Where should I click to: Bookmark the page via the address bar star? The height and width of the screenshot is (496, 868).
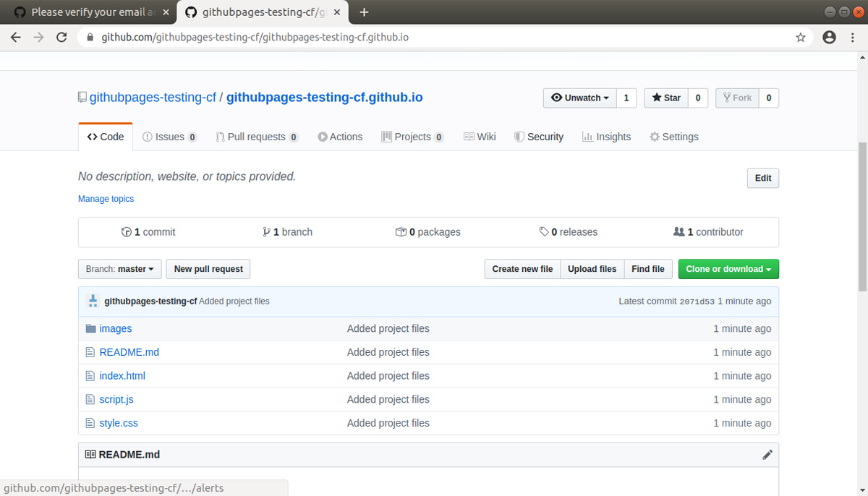pyautogui.click(x=801, y=36)
